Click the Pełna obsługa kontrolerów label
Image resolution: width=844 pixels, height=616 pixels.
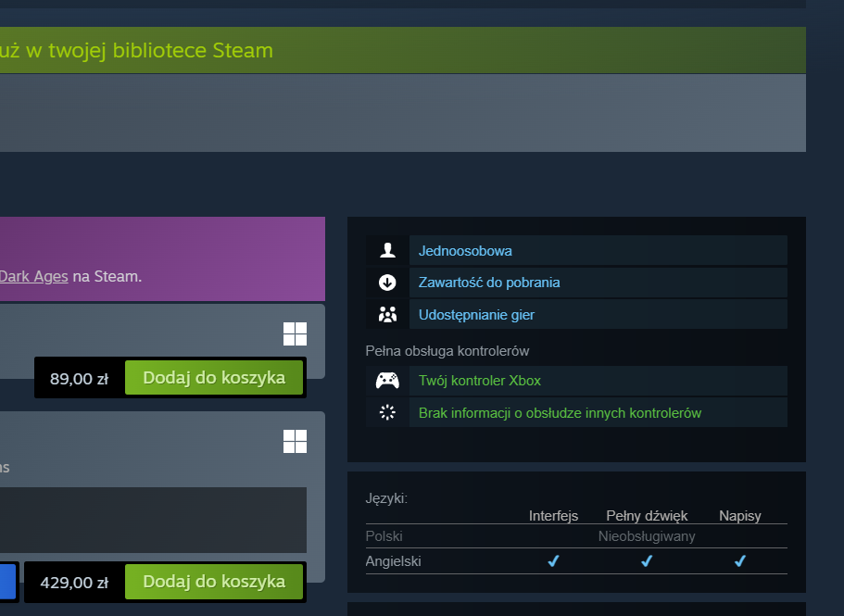coord(447,351)
